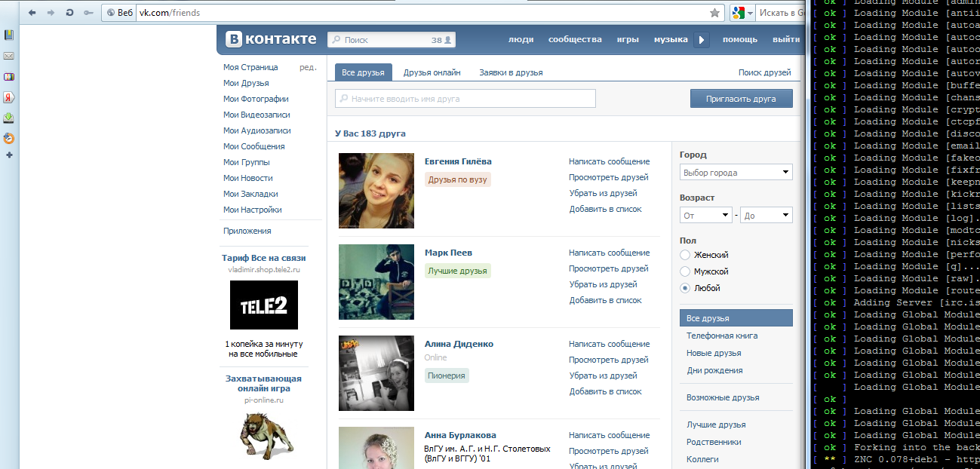980x469 pixels.
Task: Open Мои Сообщения in left menu
Action: 254,146
